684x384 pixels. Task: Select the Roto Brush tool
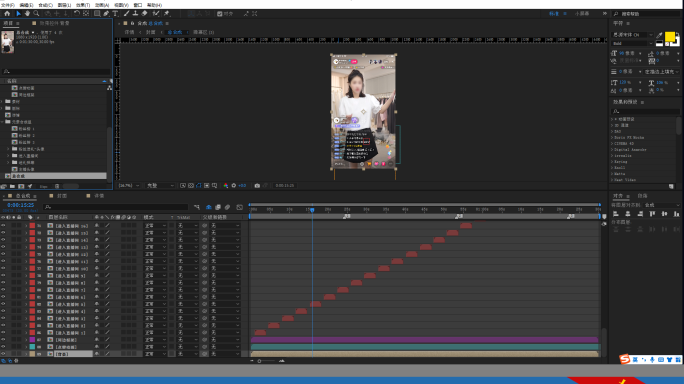click(156, 14)
